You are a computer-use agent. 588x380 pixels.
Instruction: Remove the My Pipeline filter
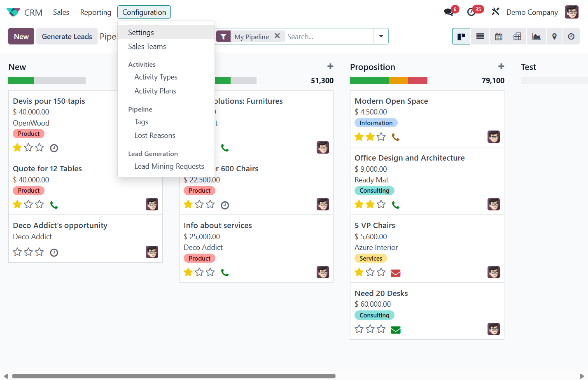coord(278,36)
